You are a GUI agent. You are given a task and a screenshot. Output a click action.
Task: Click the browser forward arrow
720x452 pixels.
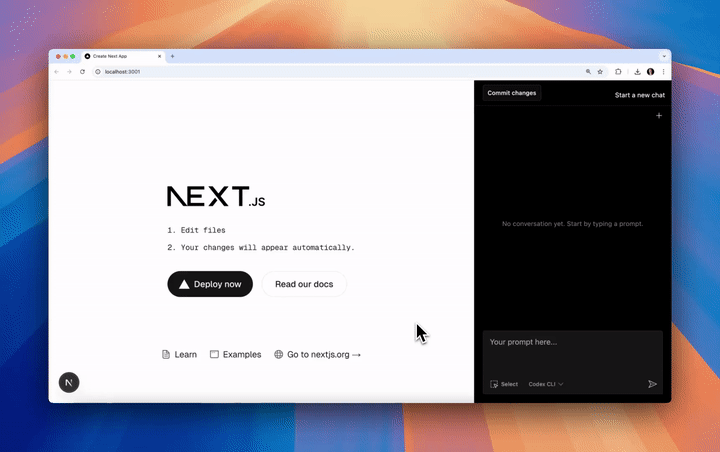point(69,72)
